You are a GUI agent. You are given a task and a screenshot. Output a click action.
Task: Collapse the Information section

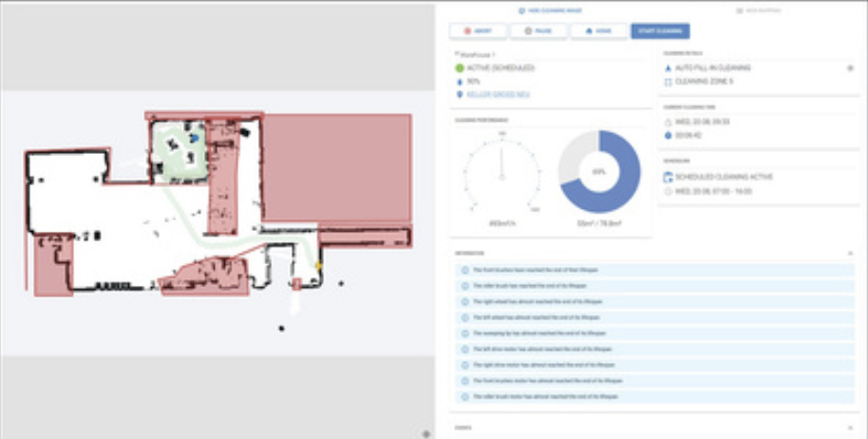click(x=850, y=254)
